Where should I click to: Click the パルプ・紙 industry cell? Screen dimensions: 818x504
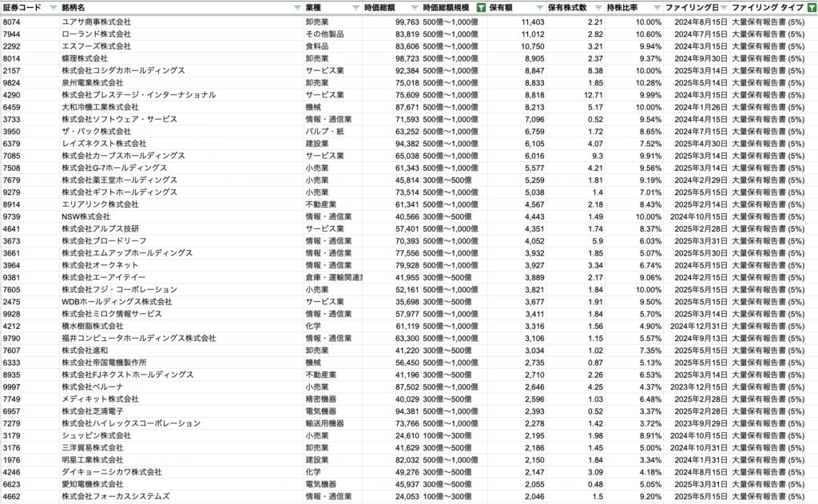[x=333, y=132]
